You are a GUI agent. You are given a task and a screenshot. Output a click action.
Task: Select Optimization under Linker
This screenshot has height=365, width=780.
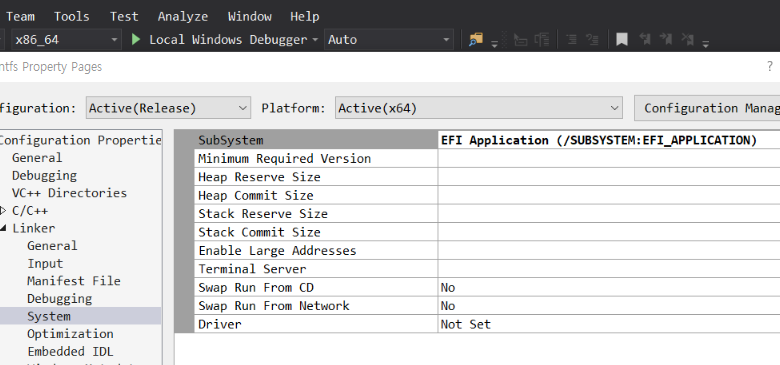pos(70,334)
